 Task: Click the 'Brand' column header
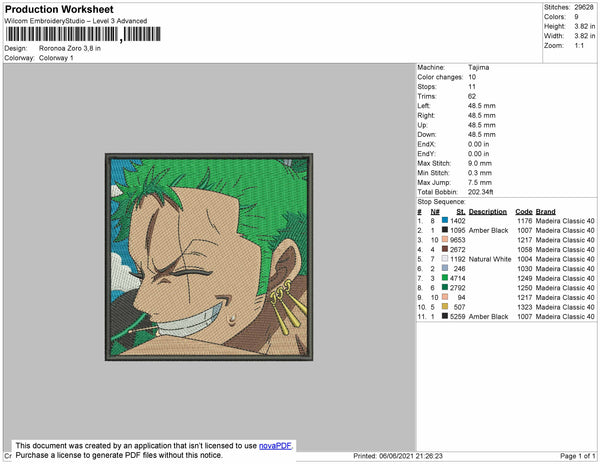(x=545, y=212)
